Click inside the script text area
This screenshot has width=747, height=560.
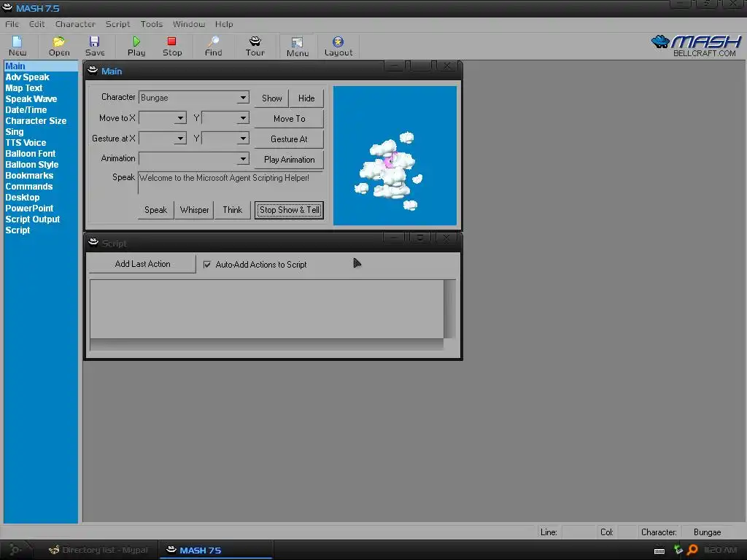[x=267, y=309]
